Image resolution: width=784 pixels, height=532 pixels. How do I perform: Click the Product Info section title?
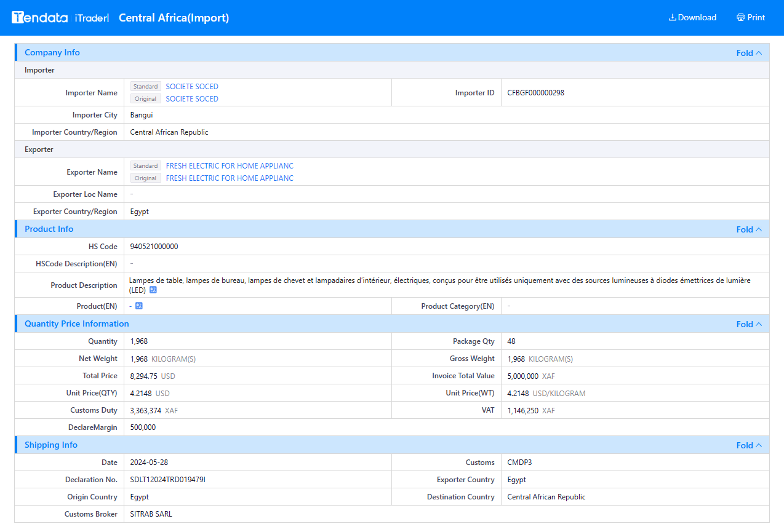pyautogui.click(x=49, y=229)
